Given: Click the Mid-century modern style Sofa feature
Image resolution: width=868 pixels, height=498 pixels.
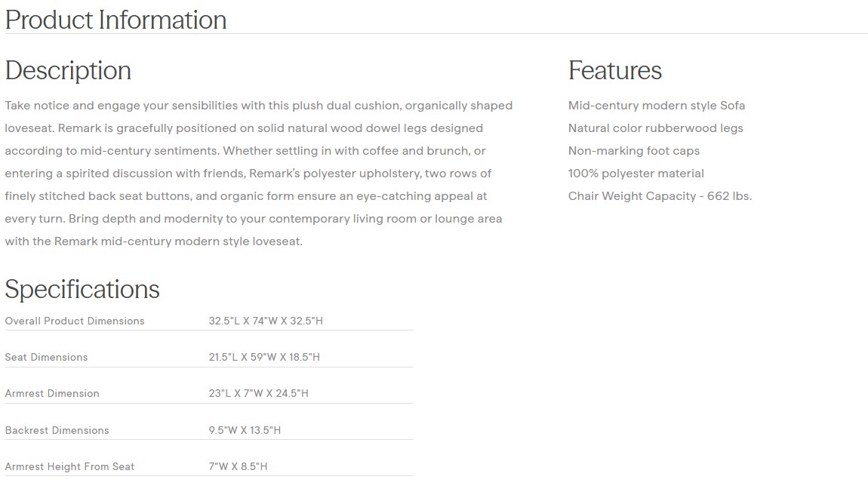Looking at the screenshot, I should (656, 106).
